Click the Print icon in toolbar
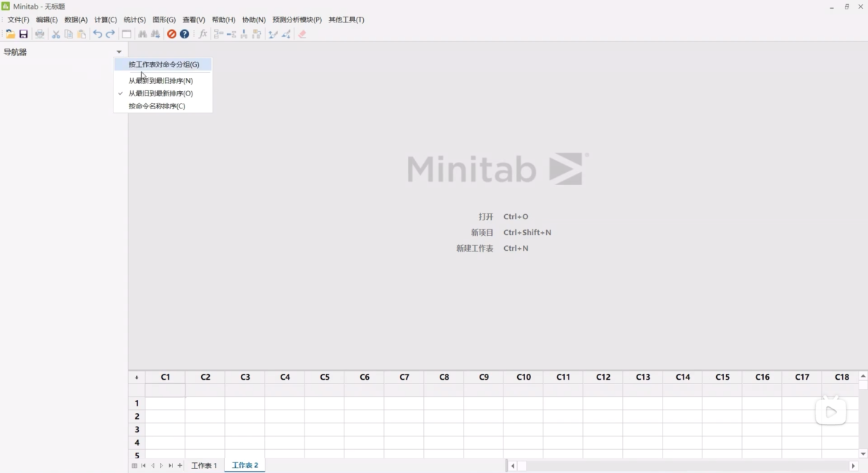Screen dimensions: 868x473 (40, 34)
